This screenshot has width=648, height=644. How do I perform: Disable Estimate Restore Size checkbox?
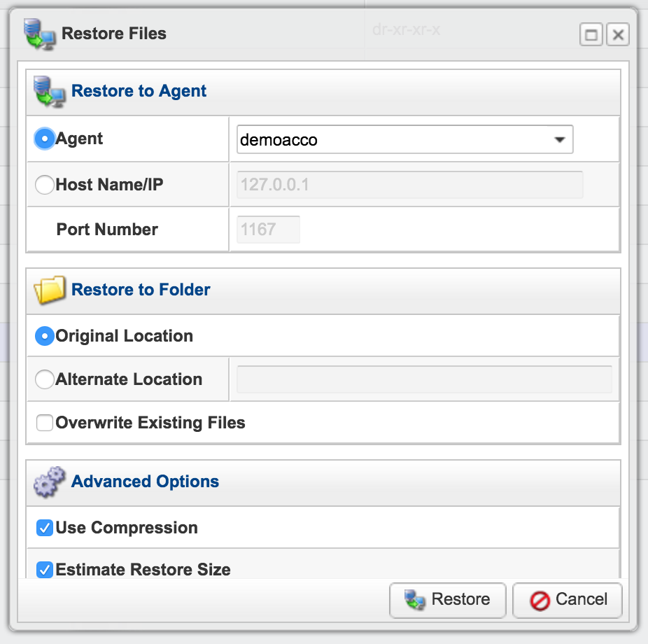45,570
